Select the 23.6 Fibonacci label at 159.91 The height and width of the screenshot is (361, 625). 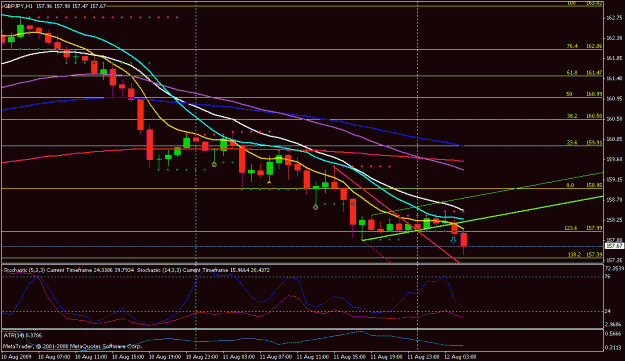point(584,143)
